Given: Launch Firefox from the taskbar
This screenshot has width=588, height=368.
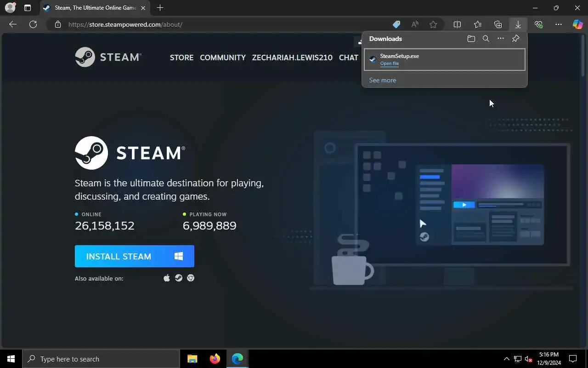Looking at the screenshot, I should 215,359.
